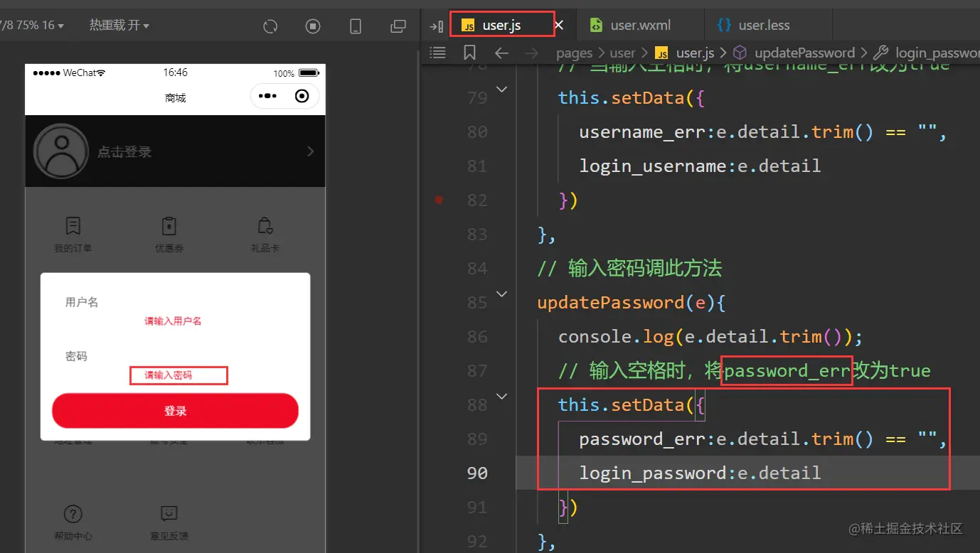Focus the 密码 input field
Image resolution: width=980 pixels, height=553 pixels.
click(x=175, y=356)
